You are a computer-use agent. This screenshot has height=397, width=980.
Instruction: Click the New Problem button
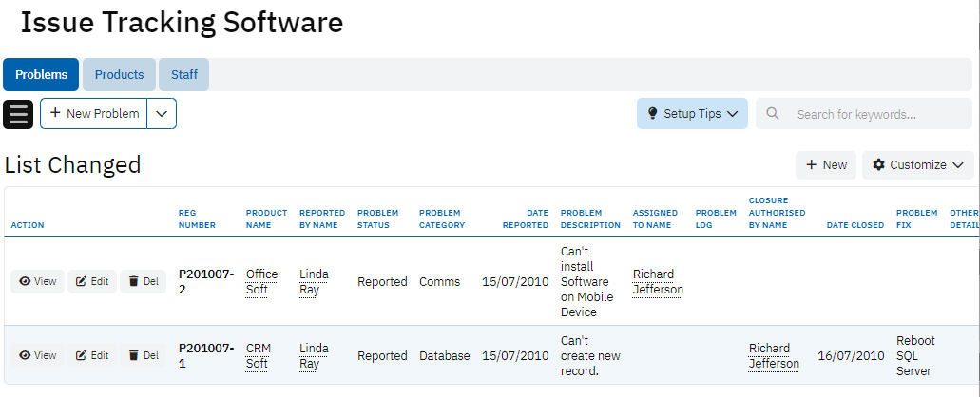point(94,114)
